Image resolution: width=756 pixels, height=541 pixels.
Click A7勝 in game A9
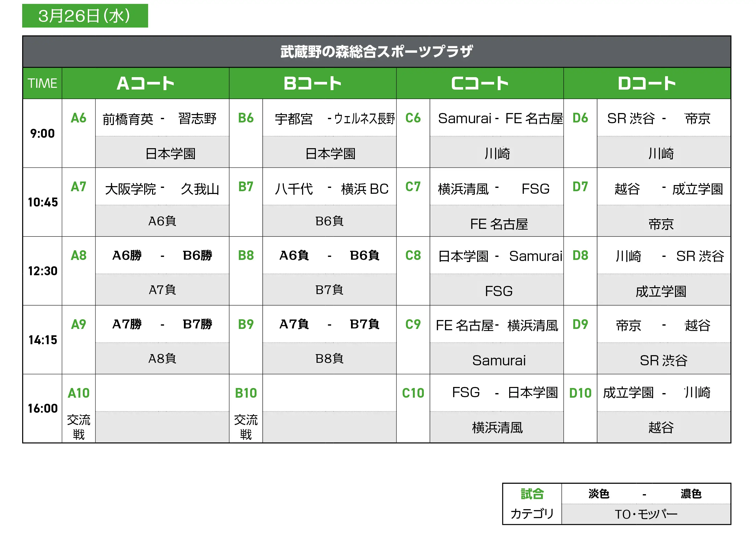click(127, 324)
